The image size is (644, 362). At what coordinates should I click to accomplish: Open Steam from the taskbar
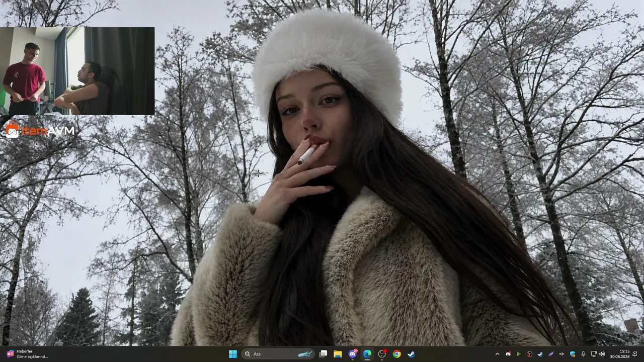(x=411, y=354)
